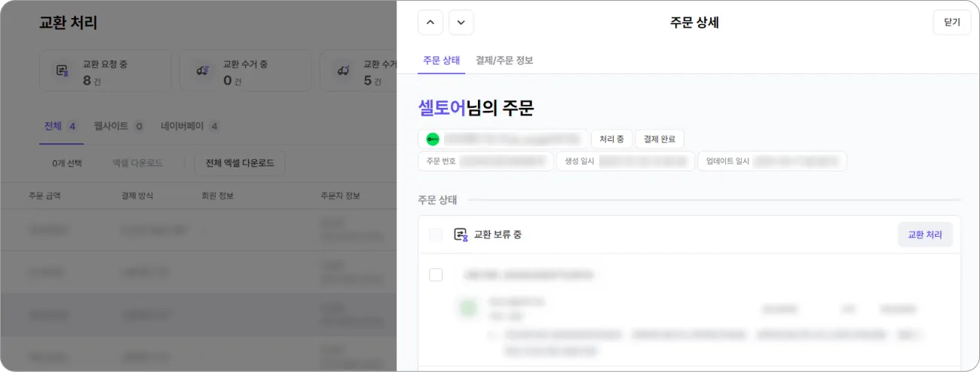The width and height of the screenshot is (980, 372).
Task: Open the 결제/주문 정보 tab
Action: [504, 60]
